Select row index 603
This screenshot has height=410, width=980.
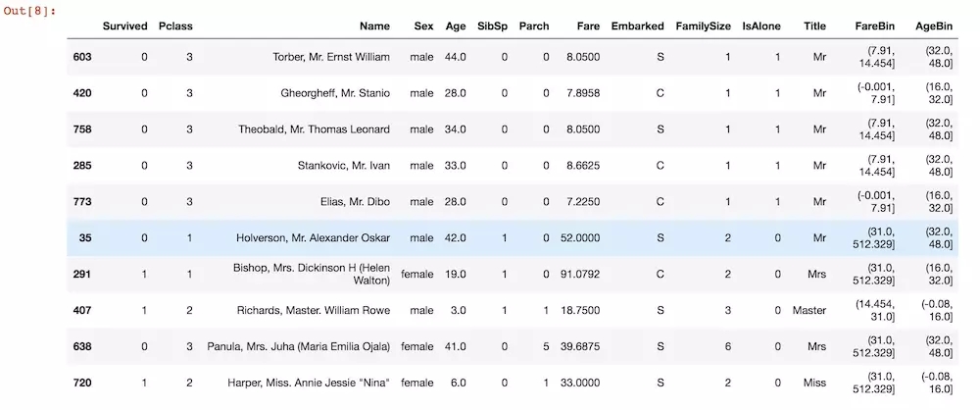click(x=82, y=57)
